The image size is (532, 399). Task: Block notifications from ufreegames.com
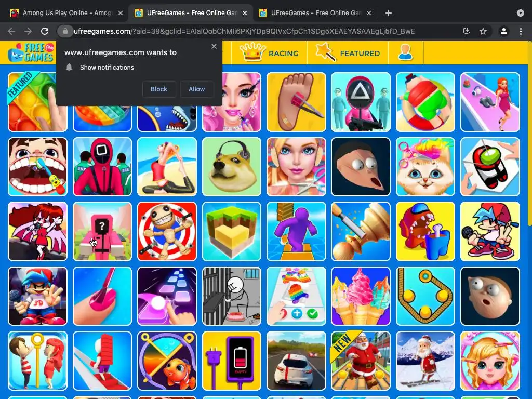[159, 89]
